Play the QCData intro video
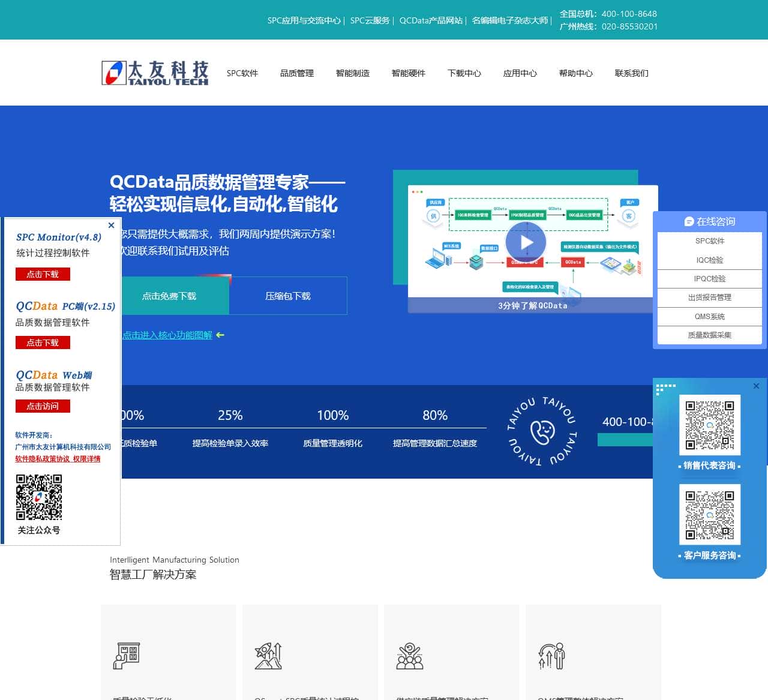768x700 pixels. (x=526, y=242)
